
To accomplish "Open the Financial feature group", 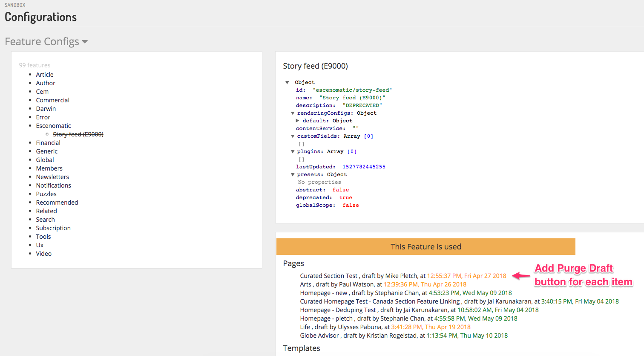I will pyautogui.click(x=48, y=143).
